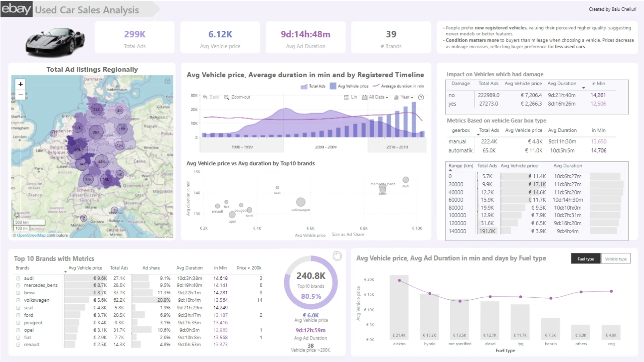Viewport: 644px width, 362px height.
Task: Expand the bmw brand row
Action: coord(18,293)
